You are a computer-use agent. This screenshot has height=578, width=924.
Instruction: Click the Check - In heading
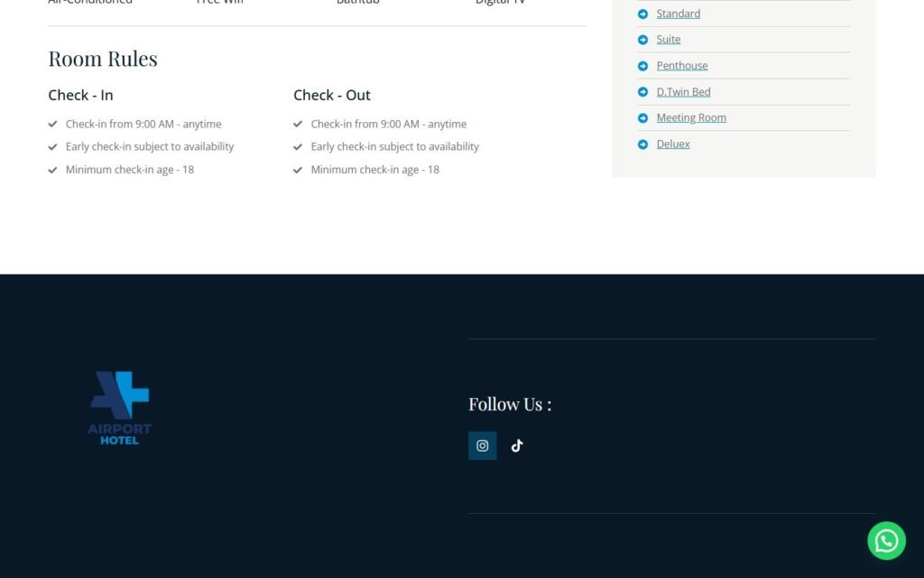coord(80,95)
